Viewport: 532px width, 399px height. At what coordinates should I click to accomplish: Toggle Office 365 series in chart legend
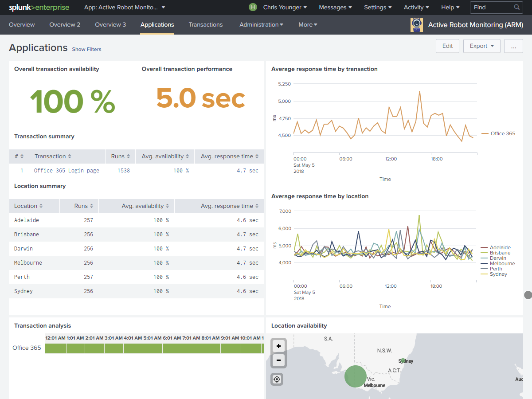pos(502,133)
